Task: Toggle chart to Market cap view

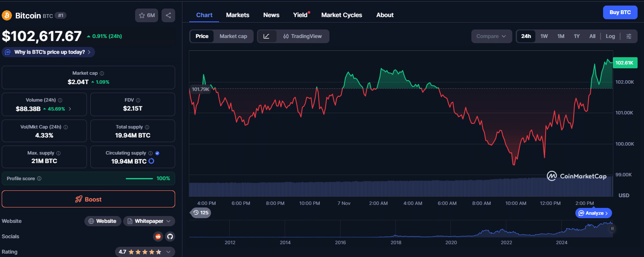Action: pyautogui.click(x=233, y=36)
